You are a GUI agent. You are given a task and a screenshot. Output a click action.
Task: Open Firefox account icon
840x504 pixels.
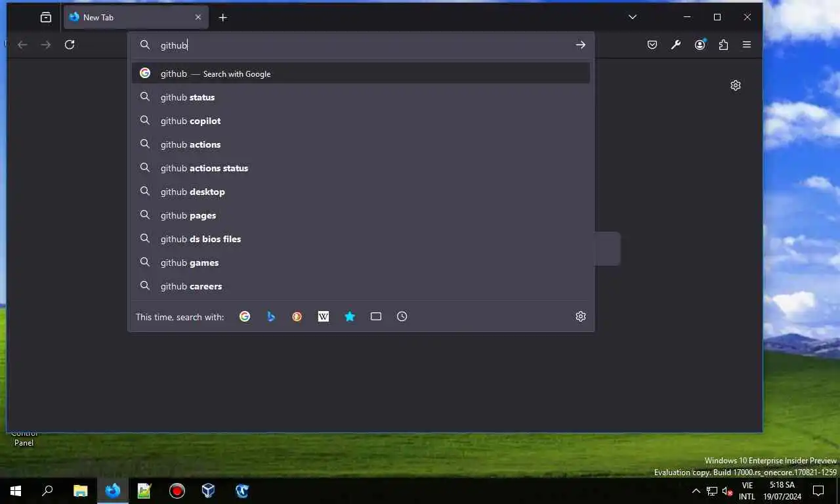point(700,45)
